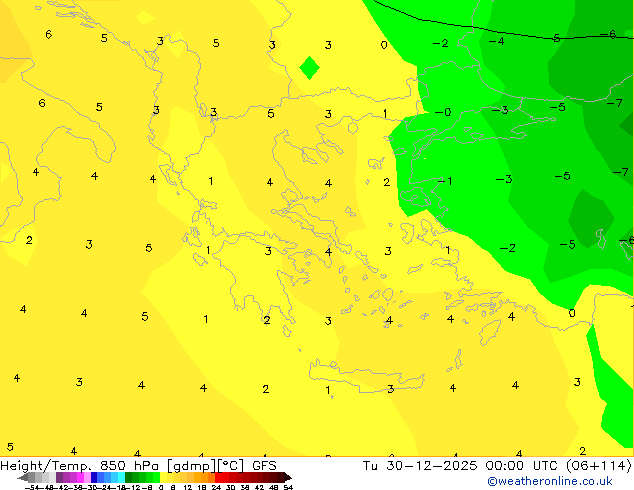Click the '-4' temperature value on the map
The image size is (634, 490).
click(497, 42)
